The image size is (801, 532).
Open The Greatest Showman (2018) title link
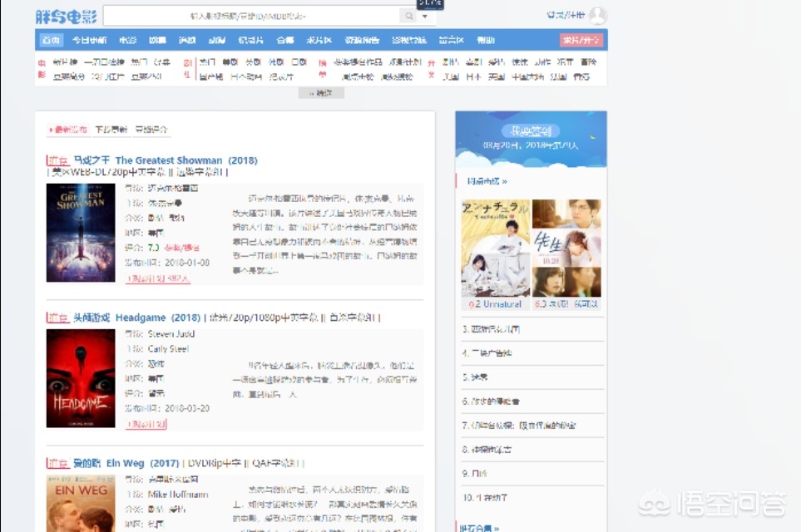click(x=166, y=160)
